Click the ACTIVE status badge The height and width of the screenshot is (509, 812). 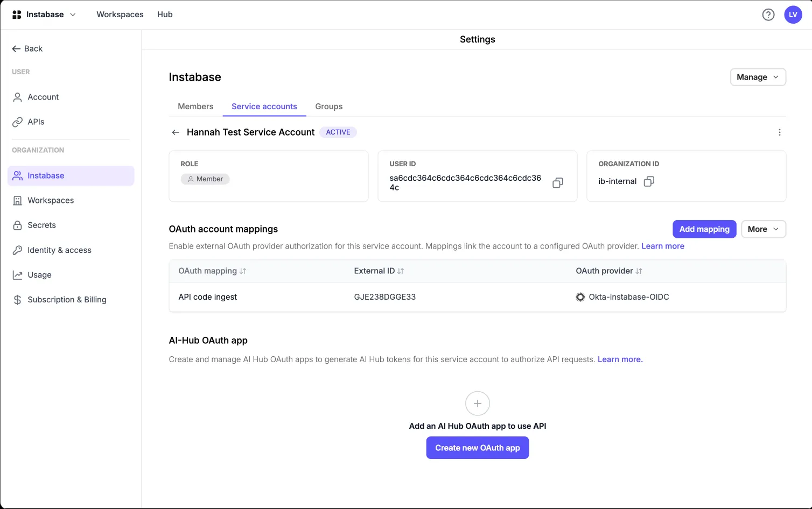pos(338,132)
